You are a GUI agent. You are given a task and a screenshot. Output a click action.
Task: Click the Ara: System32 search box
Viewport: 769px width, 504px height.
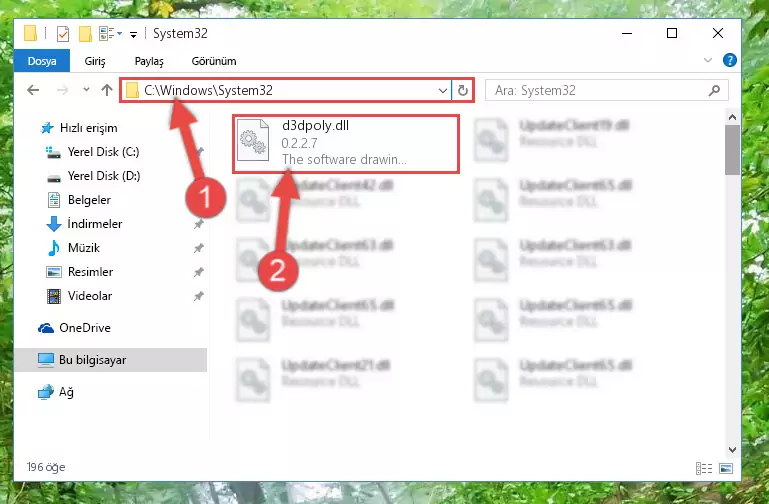coord(607,90)
